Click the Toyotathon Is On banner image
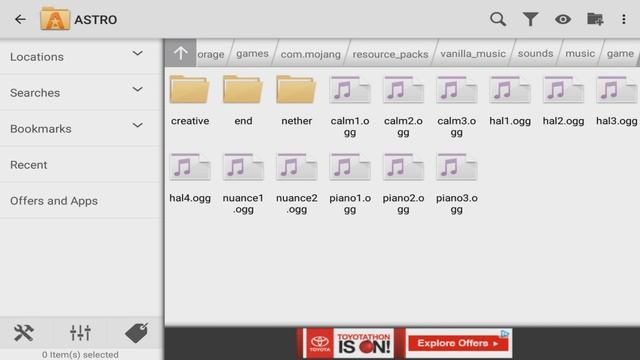The width and height of the screenshot is (640, 360). pos(364,343)
